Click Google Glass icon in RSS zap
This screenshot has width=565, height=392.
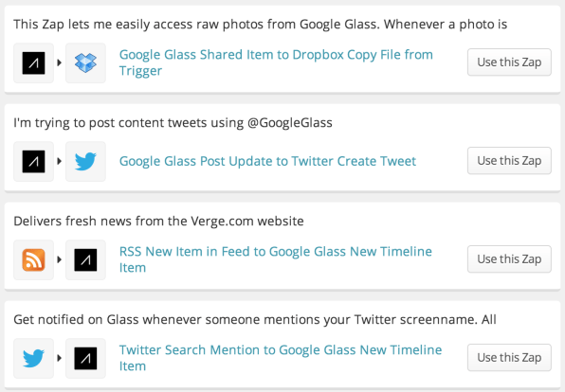[x=85, y=259]
